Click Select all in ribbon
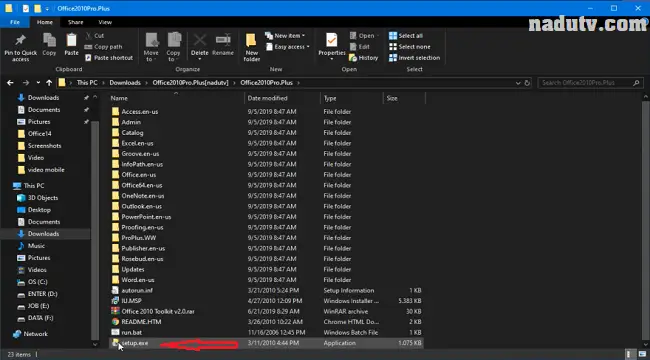 click(x=406, y=36)
